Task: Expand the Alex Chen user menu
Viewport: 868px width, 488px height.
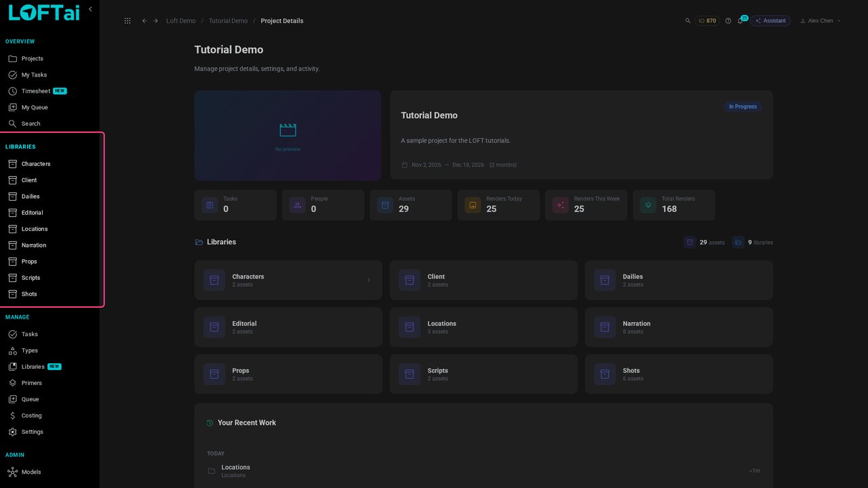Action: coord(821,21)
